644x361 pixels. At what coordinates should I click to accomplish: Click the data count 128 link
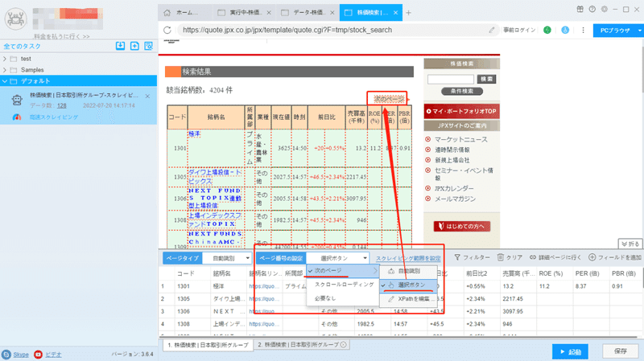coord(62,106)
